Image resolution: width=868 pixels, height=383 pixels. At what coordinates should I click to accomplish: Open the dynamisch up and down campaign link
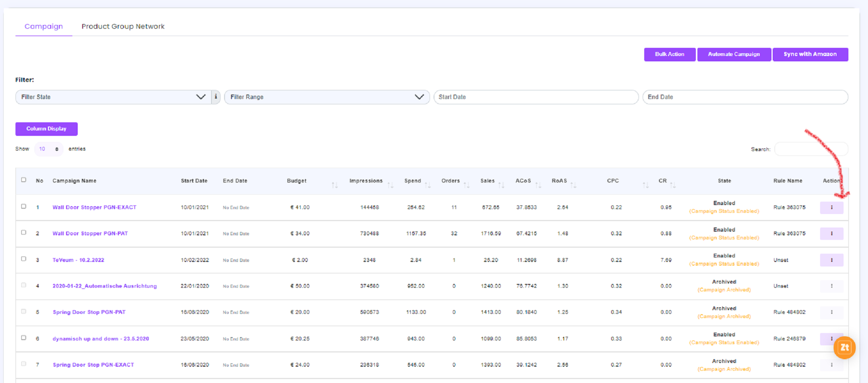pos(100,338)
